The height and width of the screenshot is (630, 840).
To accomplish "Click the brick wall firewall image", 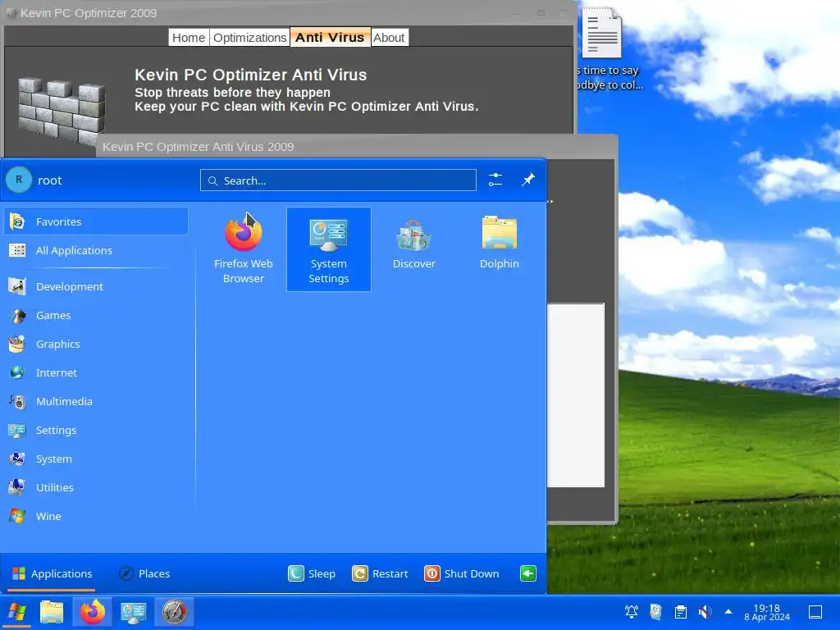I will (61, 112).
